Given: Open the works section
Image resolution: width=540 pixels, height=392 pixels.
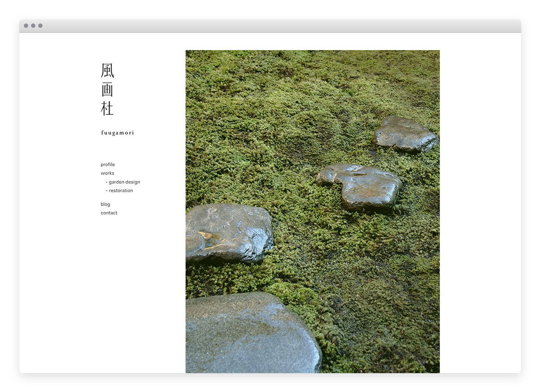Looking at the screenshot, I should tap(107, 173).
